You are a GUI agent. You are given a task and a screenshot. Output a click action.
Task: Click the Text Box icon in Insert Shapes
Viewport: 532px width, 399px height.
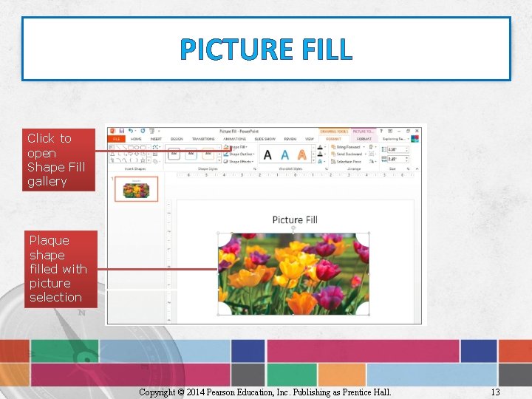155,154
